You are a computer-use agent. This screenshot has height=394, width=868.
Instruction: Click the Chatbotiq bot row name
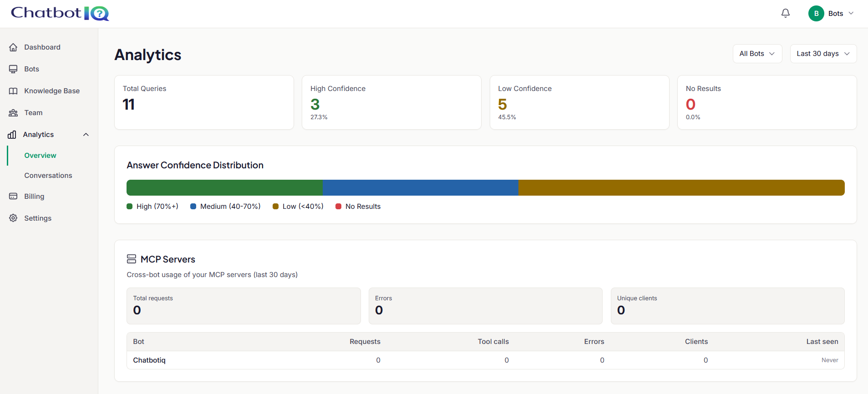coord(149,360)
